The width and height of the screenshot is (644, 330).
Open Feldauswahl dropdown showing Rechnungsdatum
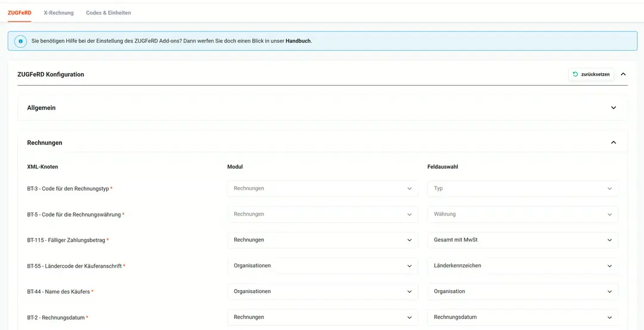pos(523,317)
